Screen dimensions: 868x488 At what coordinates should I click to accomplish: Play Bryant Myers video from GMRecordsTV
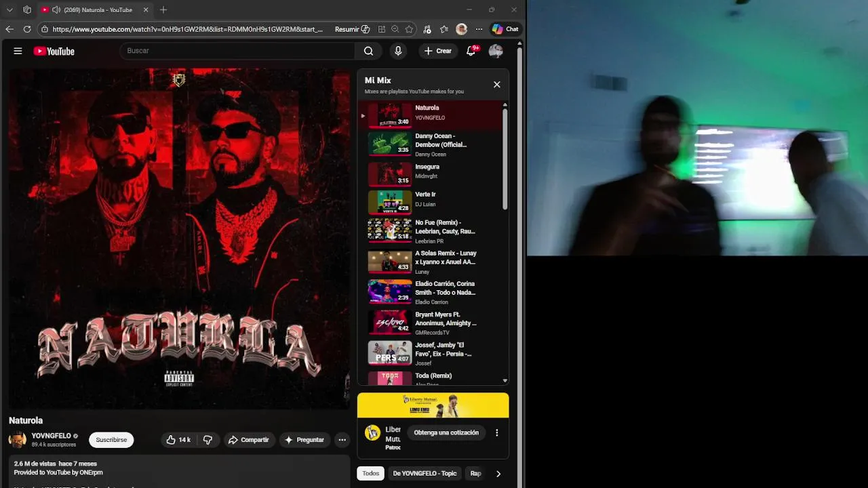coord(431,323)
